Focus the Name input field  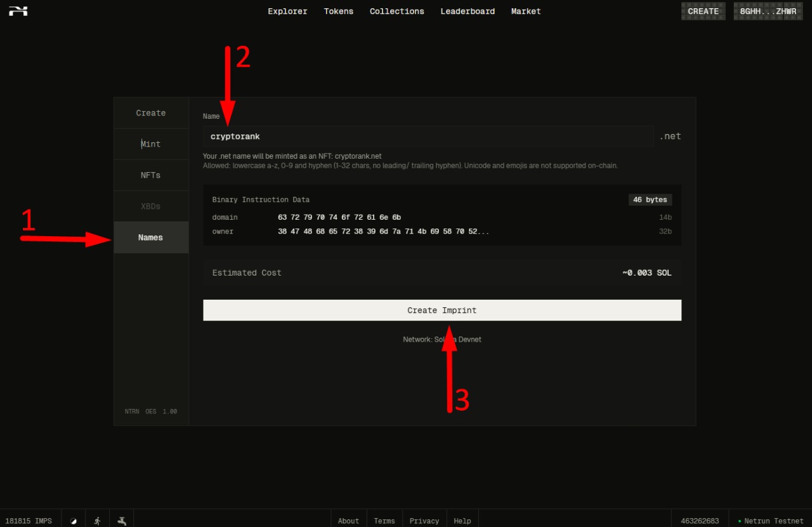(428, 137)
